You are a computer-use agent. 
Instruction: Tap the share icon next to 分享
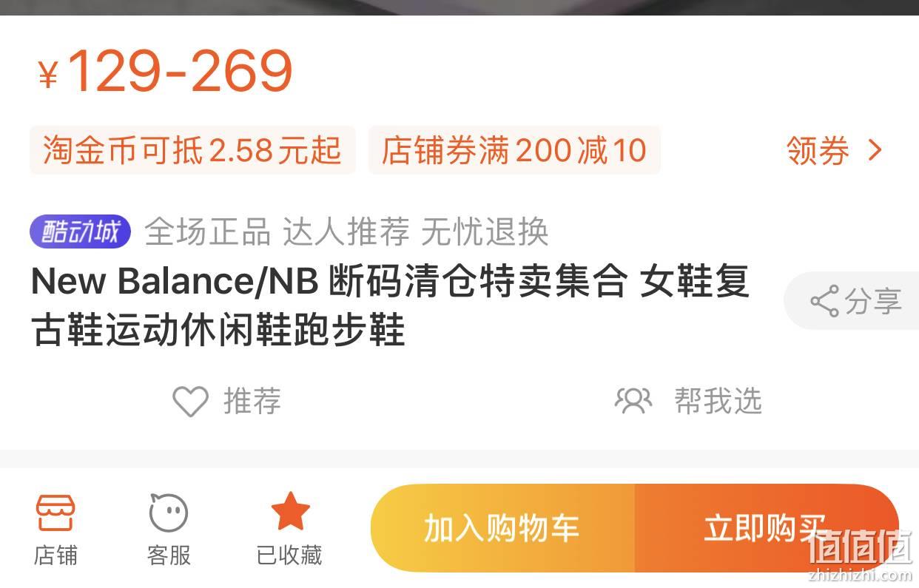pyautogui.click(x=825, y=301)
